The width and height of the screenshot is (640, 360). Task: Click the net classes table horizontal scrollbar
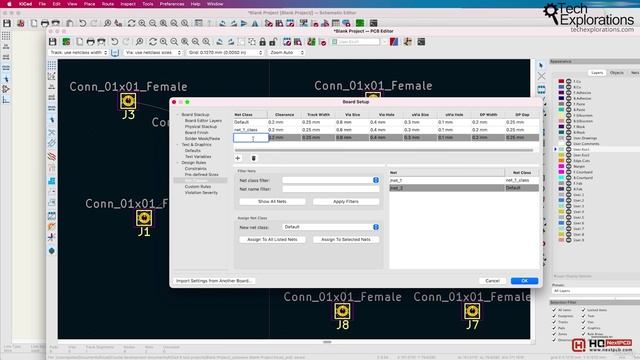pyautogui.click(x=384, y=150)
